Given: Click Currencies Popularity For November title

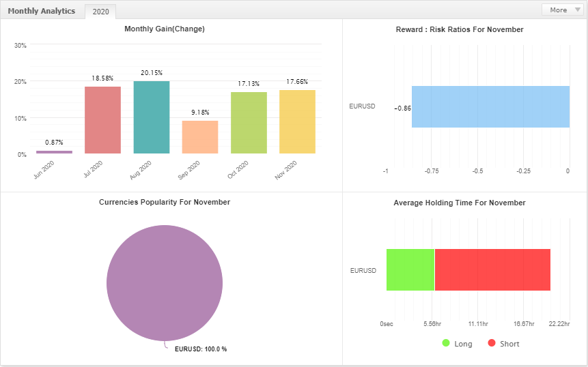Looking at the screenshot, I should 165,202.
